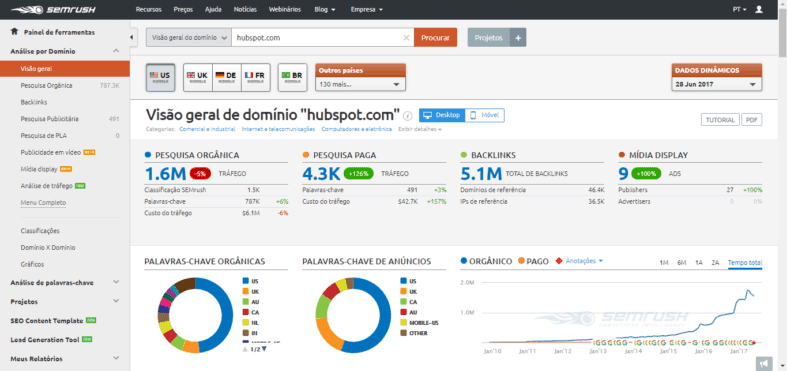Open Notícias in top menu
The width and height of the screenshot is (787, 371).
(245, 10)
